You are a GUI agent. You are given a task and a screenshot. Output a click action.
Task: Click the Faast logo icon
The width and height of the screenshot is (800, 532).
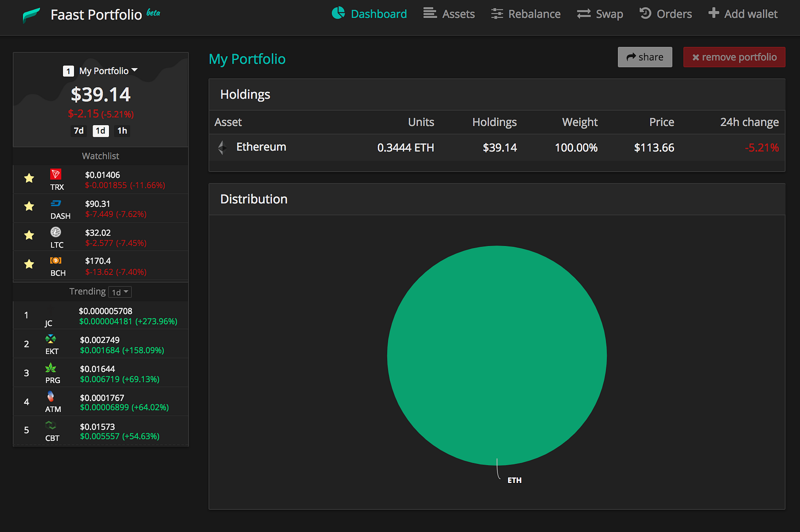[x=31, y=15]
